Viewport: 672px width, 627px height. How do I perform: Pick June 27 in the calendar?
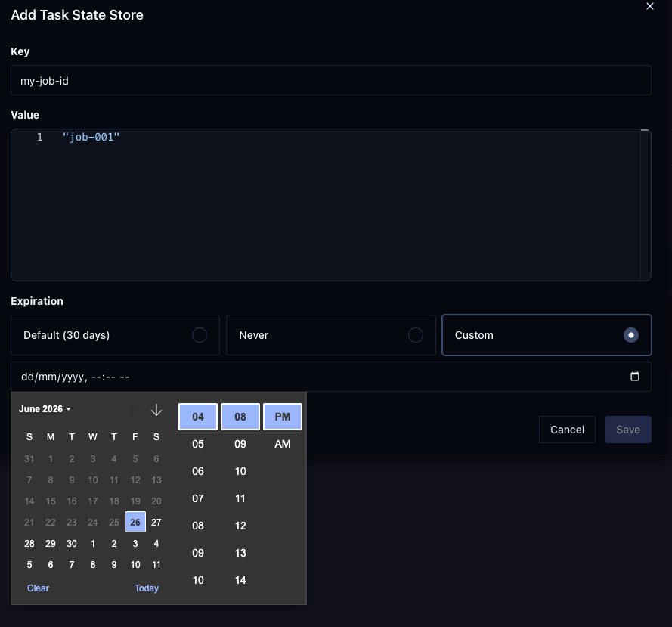click(x=156, y=522)
